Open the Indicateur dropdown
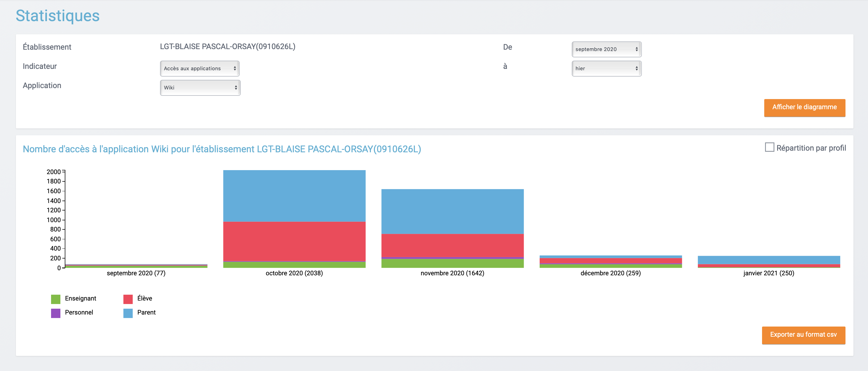The width and height of the screenshot is (868, 371). (200, 68)
